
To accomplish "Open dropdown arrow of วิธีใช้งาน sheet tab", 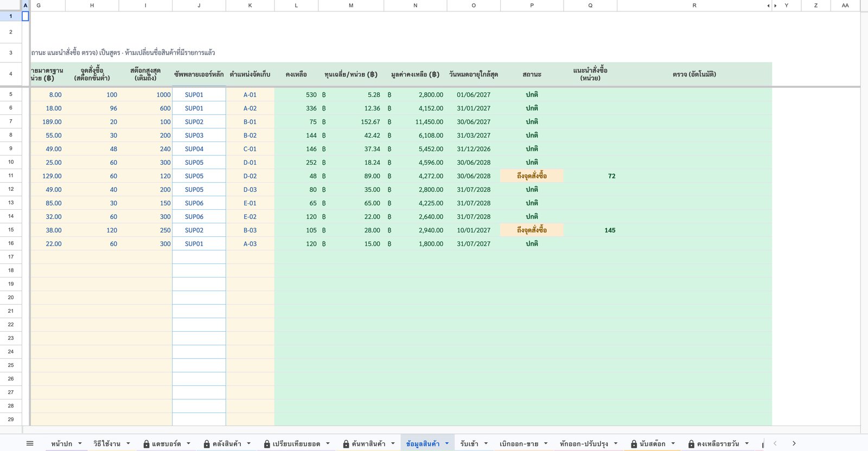I will point(128,443).
